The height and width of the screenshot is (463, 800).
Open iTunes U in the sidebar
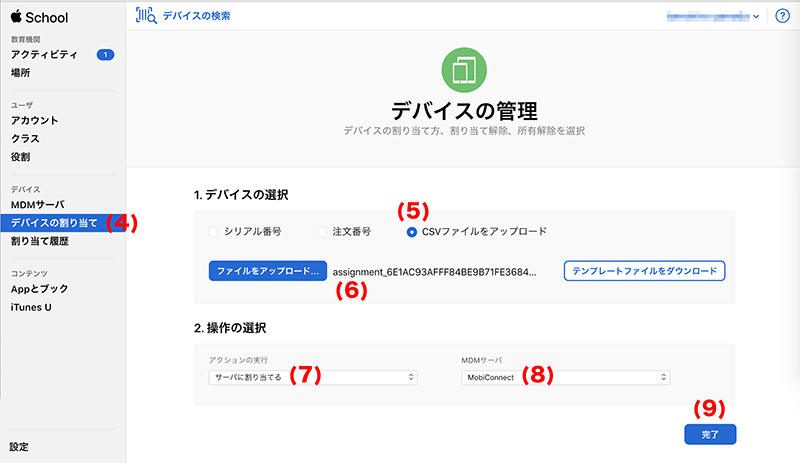coord(31,307)
